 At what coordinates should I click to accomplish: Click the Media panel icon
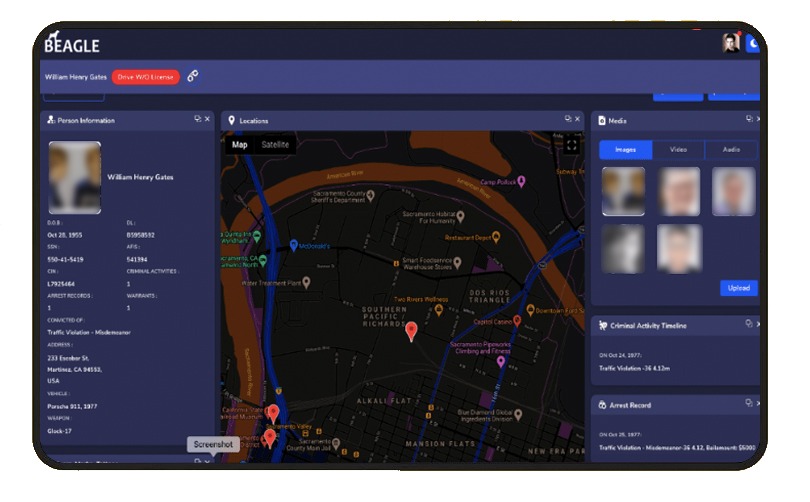point(601,120)
